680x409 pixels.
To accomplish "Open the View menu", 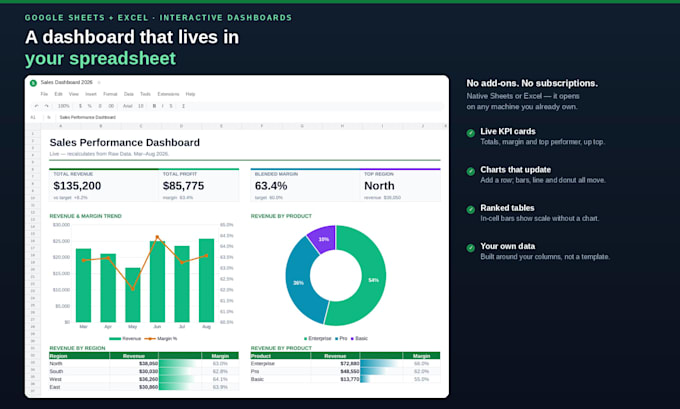I will pos(74,94).
